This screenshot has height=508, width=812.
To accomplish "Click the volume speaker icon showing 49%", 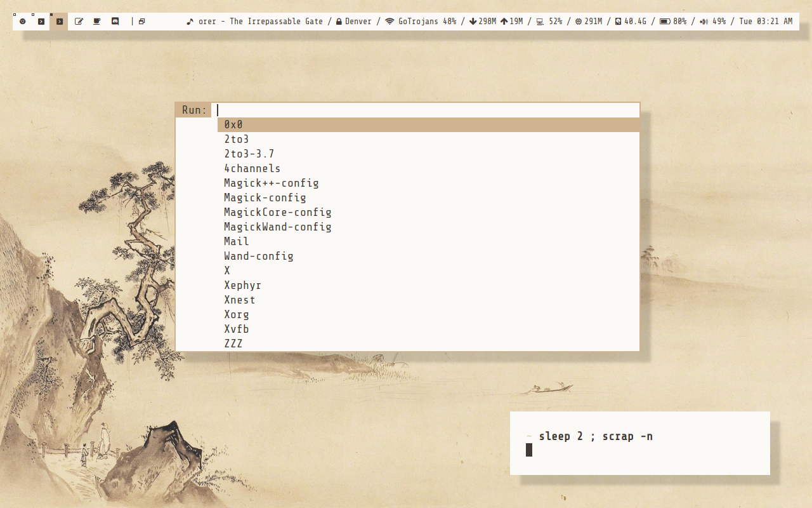I will (704, 22).
